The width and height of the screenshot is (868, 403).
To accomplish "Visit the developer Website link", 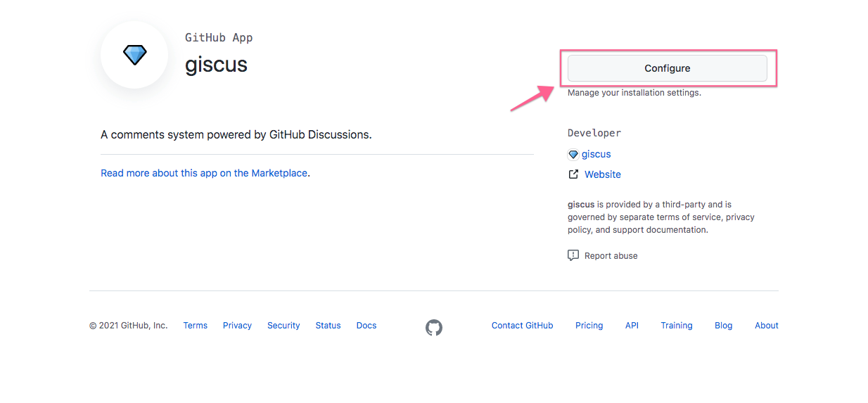I will [x=603, y=174].
